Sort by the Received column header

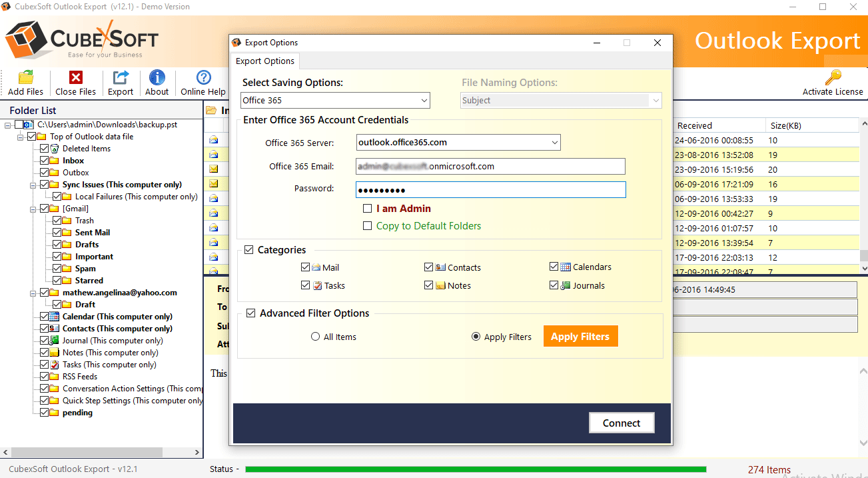(x=719, y=125)
